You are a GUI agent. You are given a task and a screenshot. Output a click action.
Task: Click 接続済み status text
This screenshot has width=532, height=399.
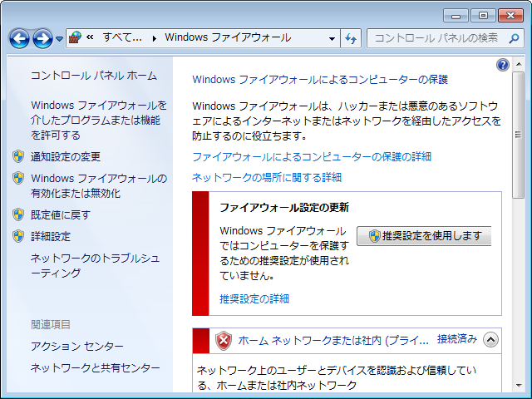tap(457, 338)
